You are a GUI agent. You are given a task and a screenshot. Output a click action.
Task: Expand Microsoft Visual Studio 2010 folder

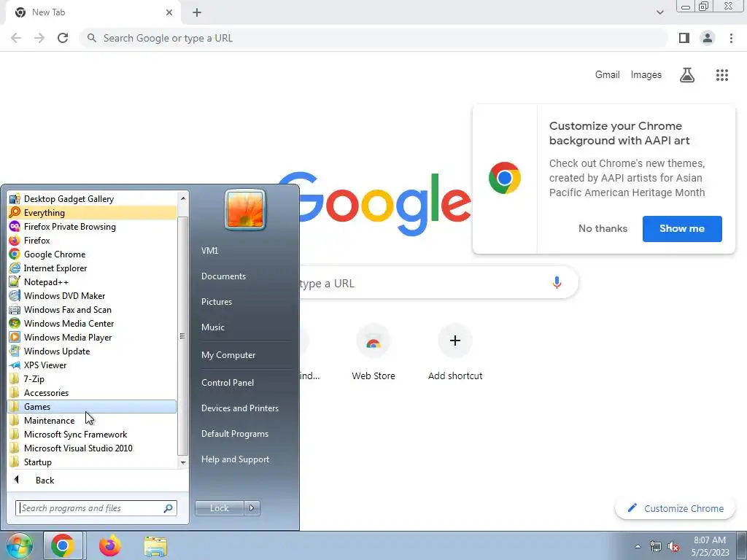(93, 448)
